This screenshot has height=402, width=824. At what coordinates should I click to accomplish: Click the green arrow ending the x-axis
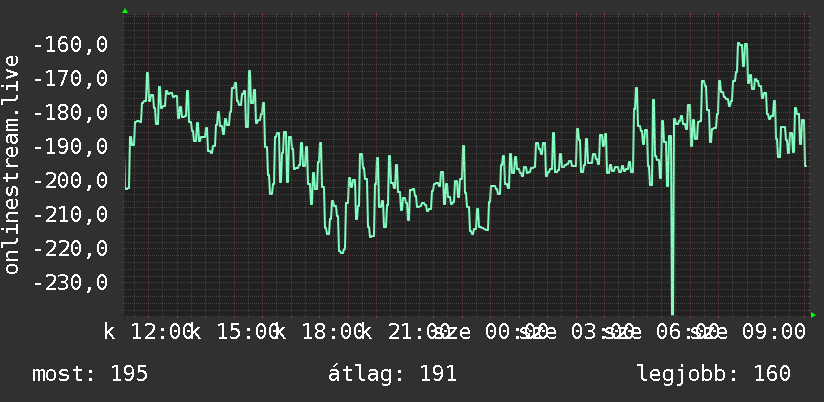point(813,315)
